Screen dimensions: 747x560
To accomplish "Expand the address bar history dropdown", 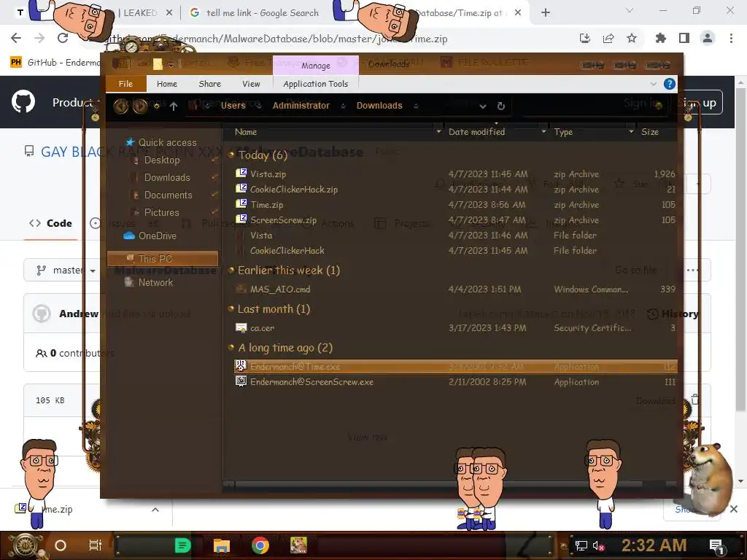I will (x=483, y=106).
